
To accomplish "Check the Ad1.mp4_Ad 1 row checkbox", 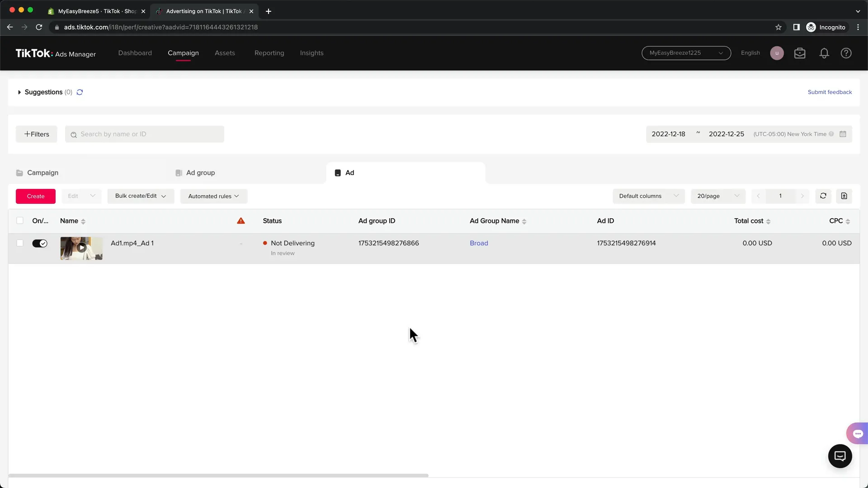I will (x=20, y=243).
